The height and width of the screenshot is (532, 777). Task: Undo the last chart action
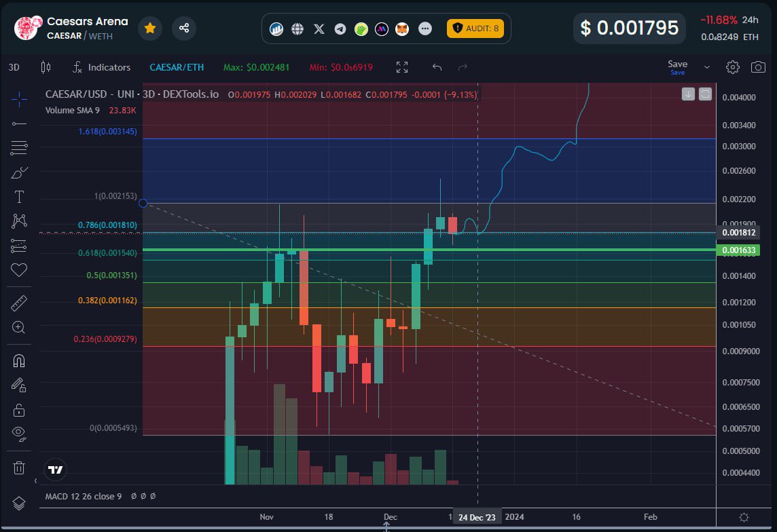437,67
